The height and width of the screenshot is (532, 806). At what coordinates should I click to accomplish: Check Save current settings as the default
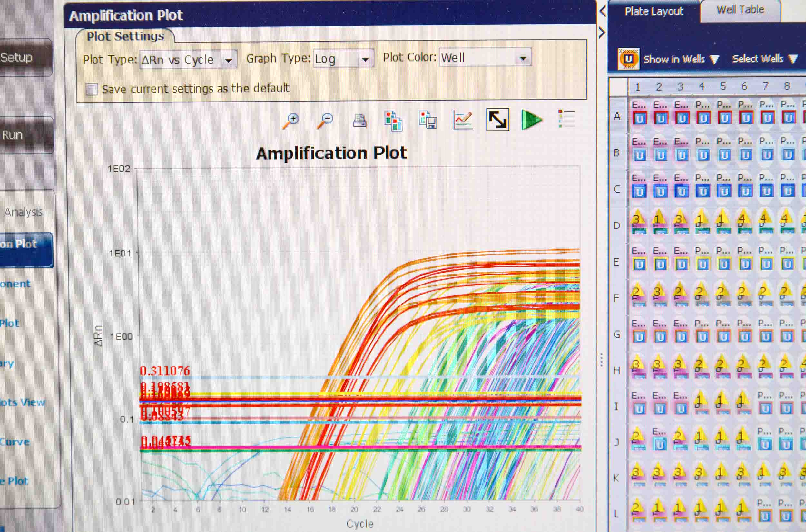pyautogui.click(x=92, y=90)
